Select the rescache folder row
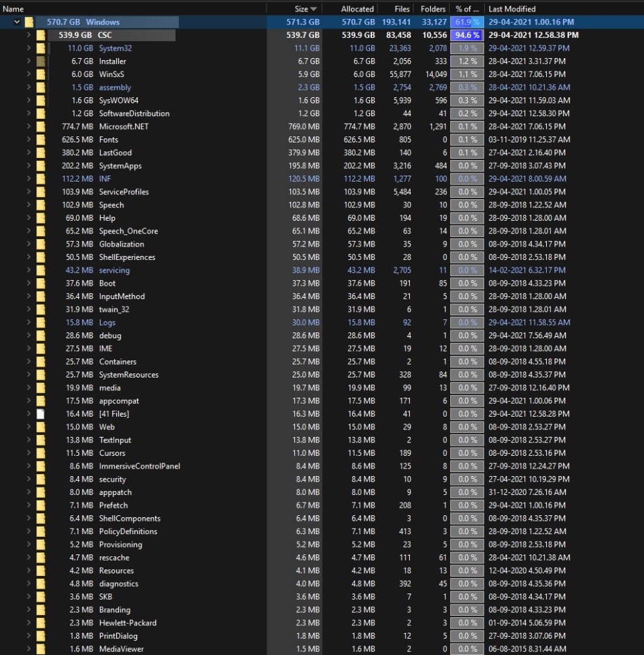The width and height of the screenshot is (644, 655). pos(322,557)
